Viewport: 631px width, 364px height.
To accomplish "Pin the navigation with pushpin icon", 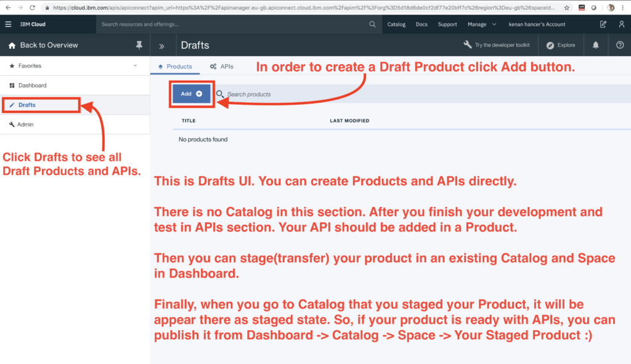I will pos(139,46).
